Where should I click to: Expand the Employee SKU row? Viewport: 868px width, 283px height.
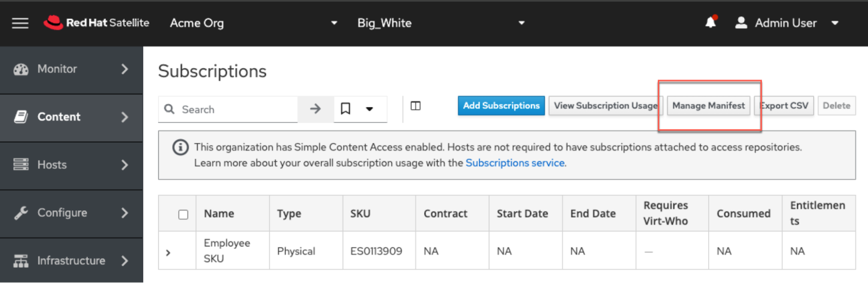[x=168, y=252]
